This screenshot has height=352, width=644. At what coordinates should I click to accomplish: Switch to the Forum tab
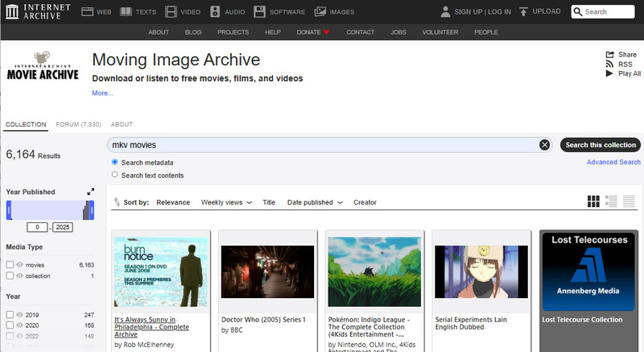[78, 125]
